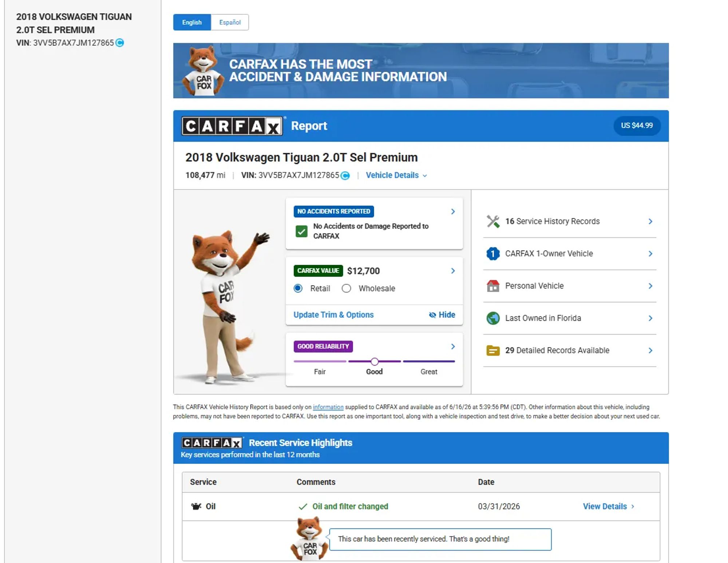Click the $12,700 value amount

pyautogui.click(x=363, y=271)
